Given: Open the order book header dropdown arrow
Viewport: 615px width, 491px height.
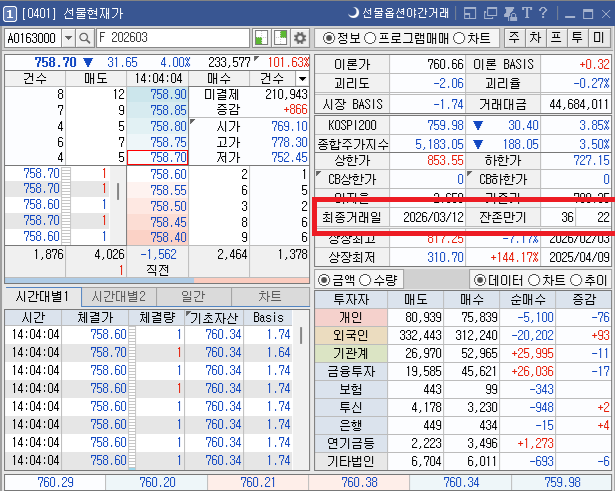Looking at the screenshot, I should click(x=302, y=79).
